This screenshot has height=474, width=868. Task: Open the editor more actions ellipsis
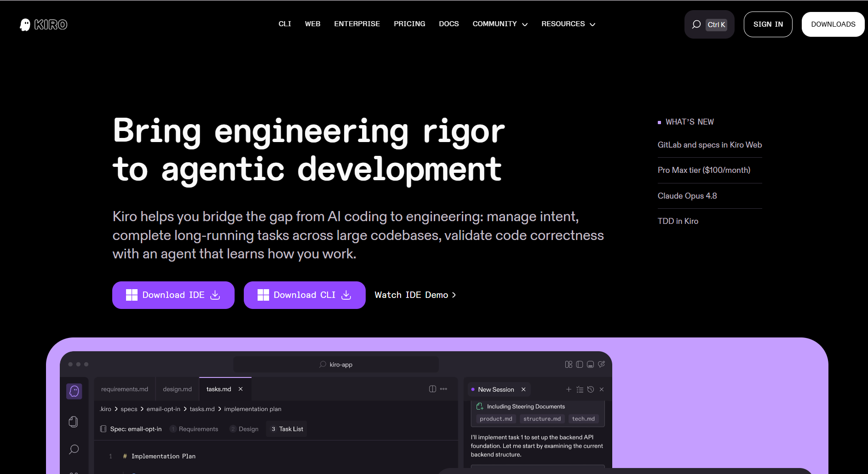[x=443, y=389]
